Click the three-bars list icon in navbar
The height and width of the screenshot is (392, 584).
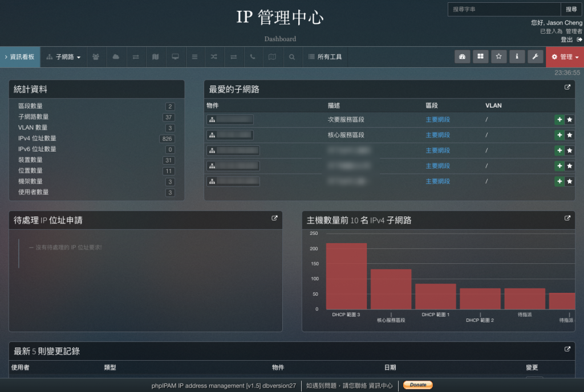[194, 57]
